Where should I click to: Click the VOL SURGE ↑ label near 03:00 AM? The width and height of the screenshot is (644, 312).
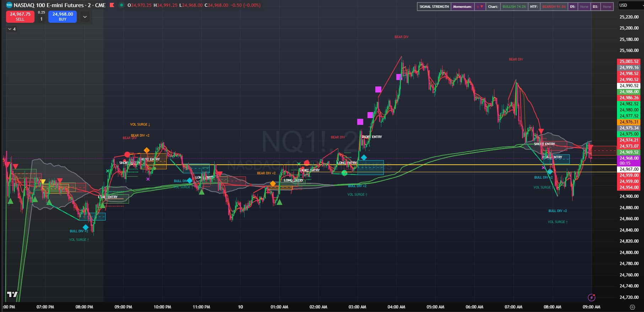[x=357, y=195]
